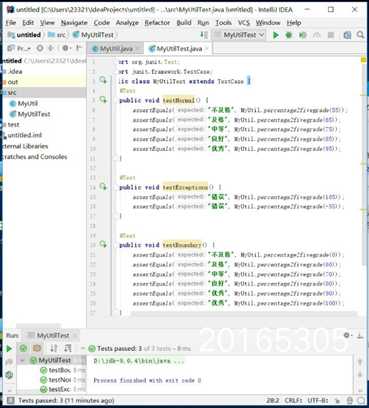Toggle show passed tests green check icon
The image size is (369, 408).
[23, 348]
